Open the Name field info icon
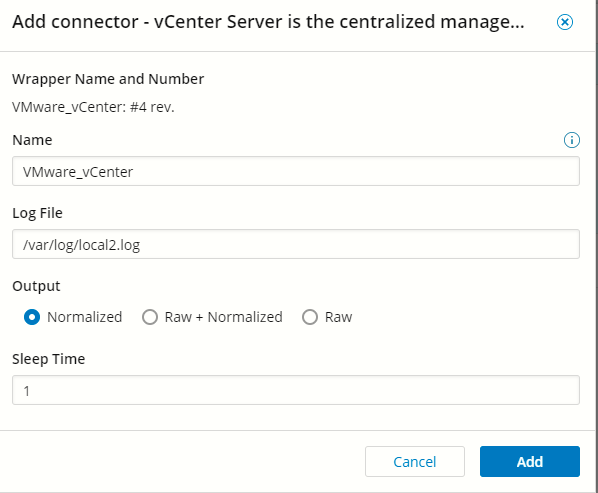This screenshot has width=598, height=493. coord(571,140)
